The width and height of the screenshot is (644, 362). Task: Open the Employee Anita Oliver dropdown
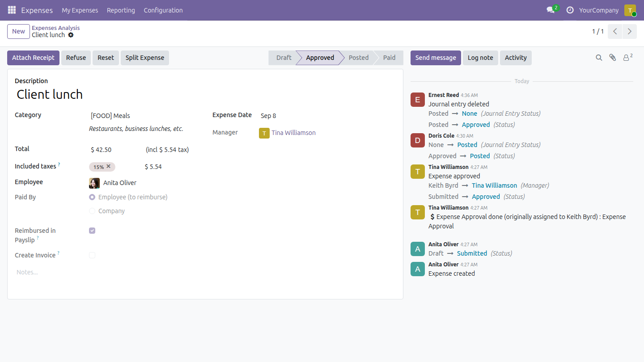[x=143, y=183]
